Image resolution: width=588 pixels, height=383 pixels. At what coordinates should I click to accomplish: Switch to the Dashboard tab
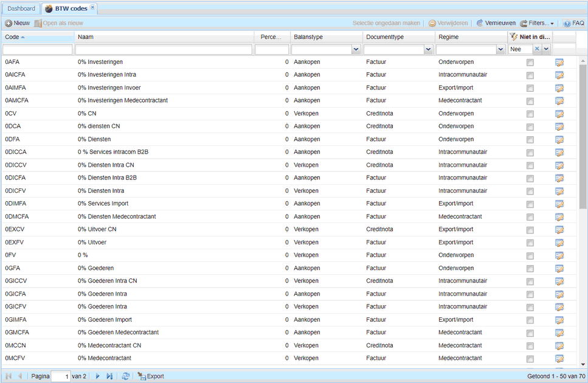[21, 9]
